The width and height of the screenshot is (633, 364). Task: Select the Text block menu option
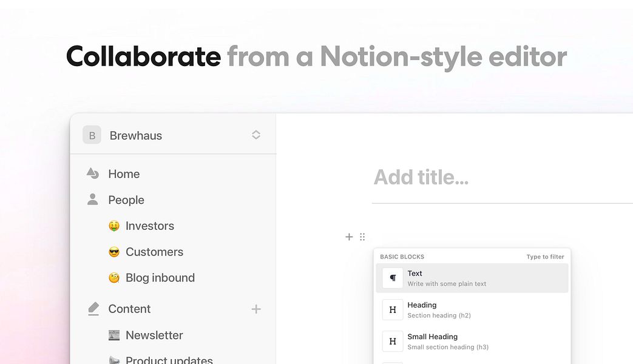pos(472,278)
